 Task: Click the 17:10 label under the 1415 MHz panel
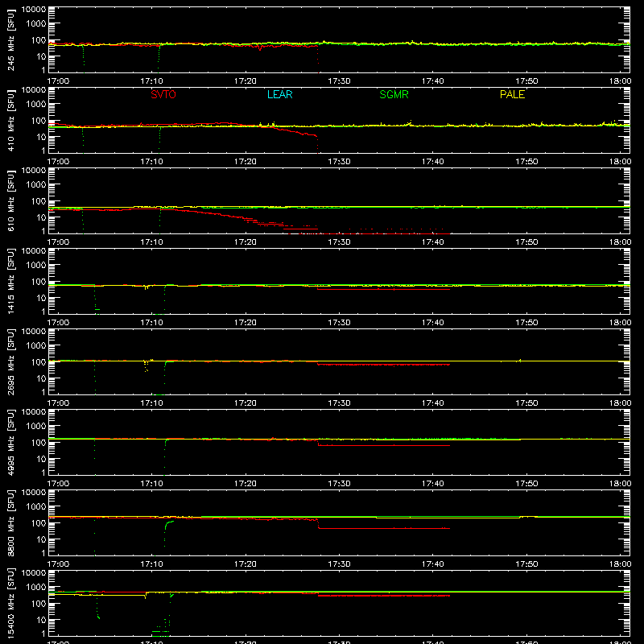click(x=151, y=323)
